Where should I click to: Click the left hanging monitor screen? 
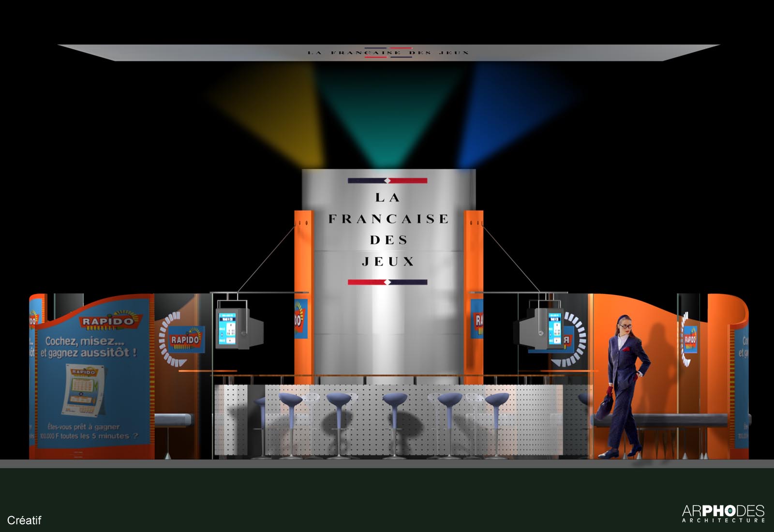pos(227,329)
